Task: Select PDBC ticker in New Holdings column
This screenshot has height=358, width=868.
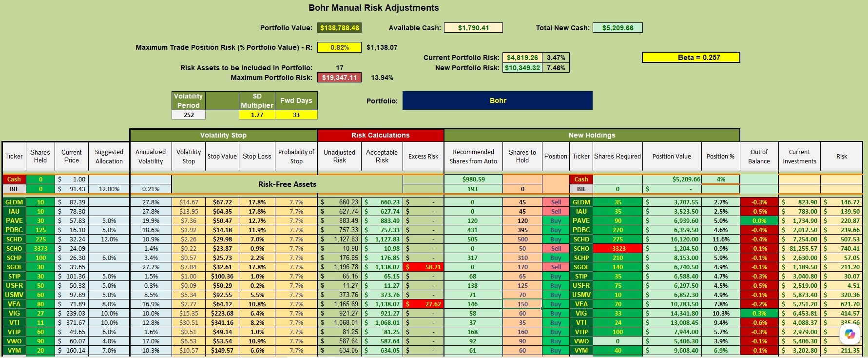Action: (x=581, y=230)
